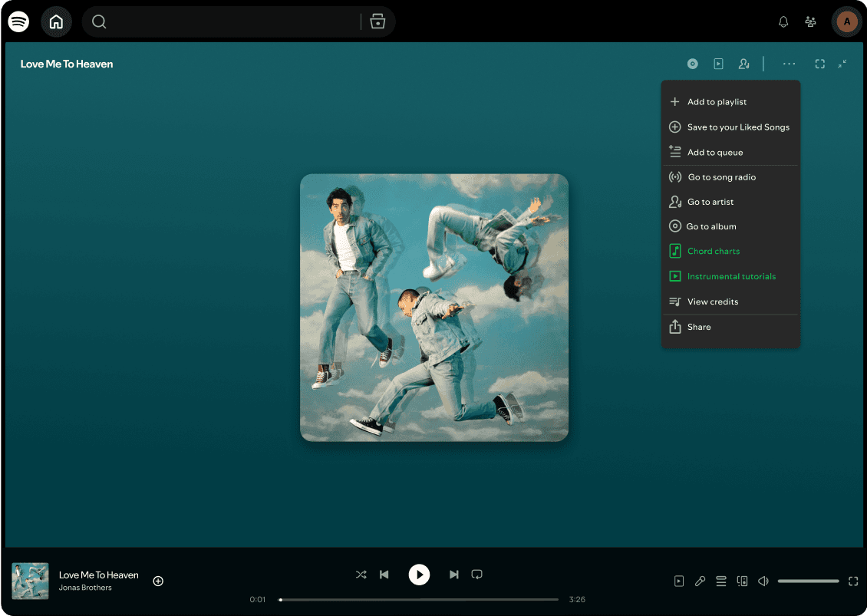
Task: Click Love Me To Heaven title in player bar
Action: click(99, 575)
